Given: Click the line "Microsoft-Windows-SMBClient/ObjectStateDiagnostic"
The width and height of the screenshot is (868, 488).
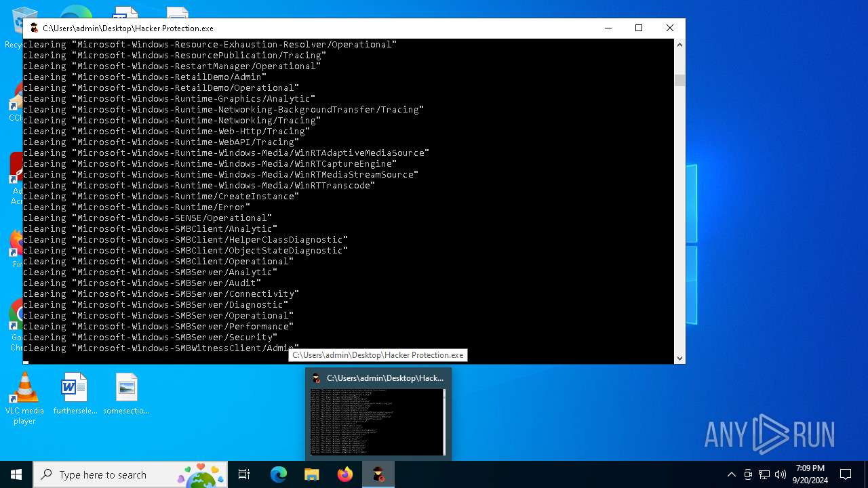Looking at the screenshot, I should pyautogui.click(x=185, y=250).
